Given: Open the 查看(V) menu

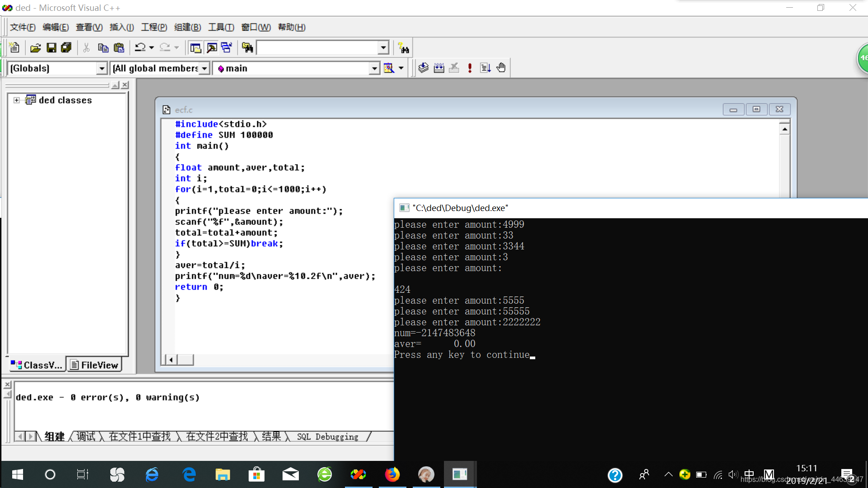Looking at the screenshot, I should 89,27.
